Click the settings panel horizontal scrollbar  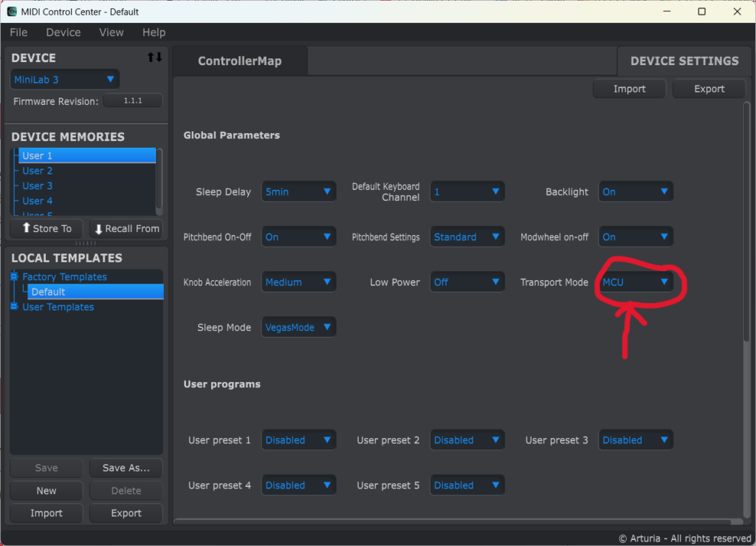tap(453, 522)
